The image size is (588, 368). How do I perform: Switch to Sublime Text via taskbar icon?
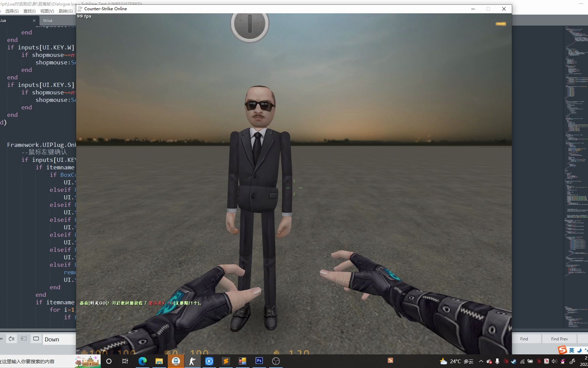click(x=226, y=361)
